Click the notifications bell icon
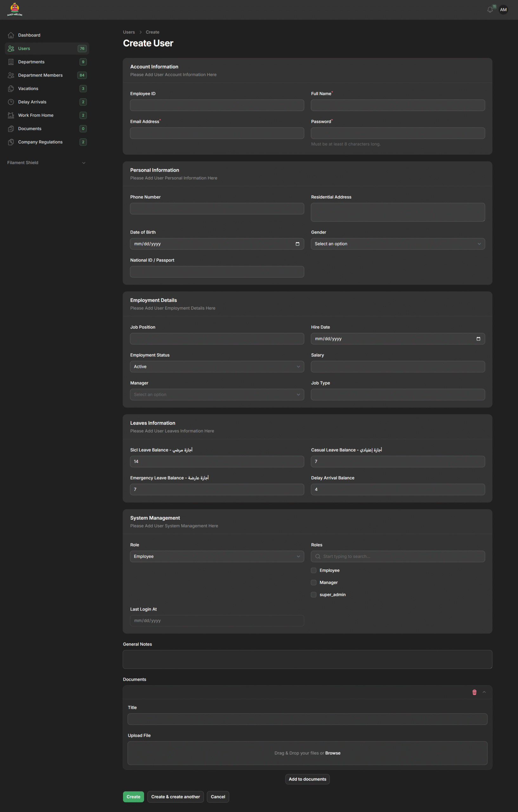 pos(490,10)
